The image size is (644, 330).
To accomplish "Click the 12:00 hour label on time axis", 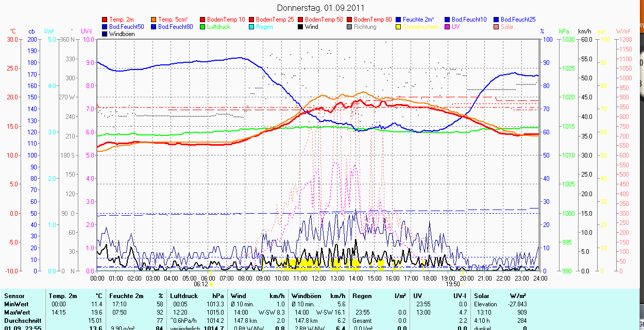I will coord(318,278).
